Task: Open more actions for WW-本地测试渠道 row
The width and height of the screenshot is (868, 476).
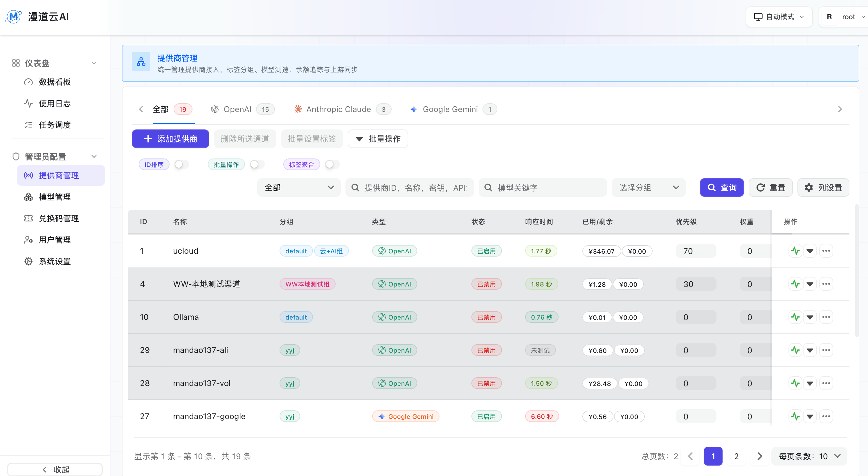Action: click(826, 284)
